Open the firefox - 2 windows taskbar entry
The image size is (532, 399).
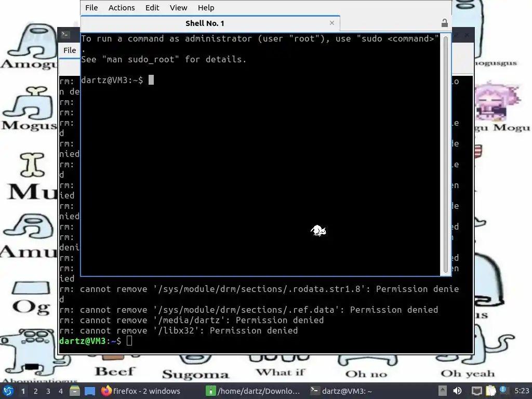[140, 391]
